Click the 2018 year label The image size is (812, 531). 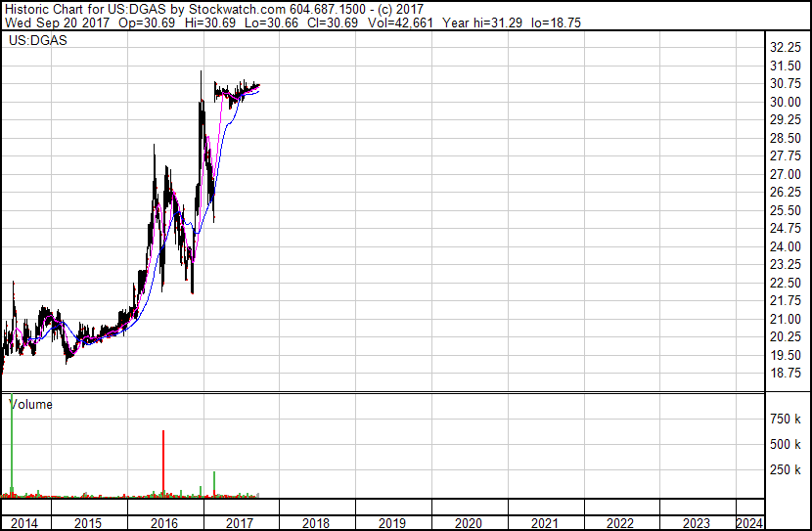(316, 523)
